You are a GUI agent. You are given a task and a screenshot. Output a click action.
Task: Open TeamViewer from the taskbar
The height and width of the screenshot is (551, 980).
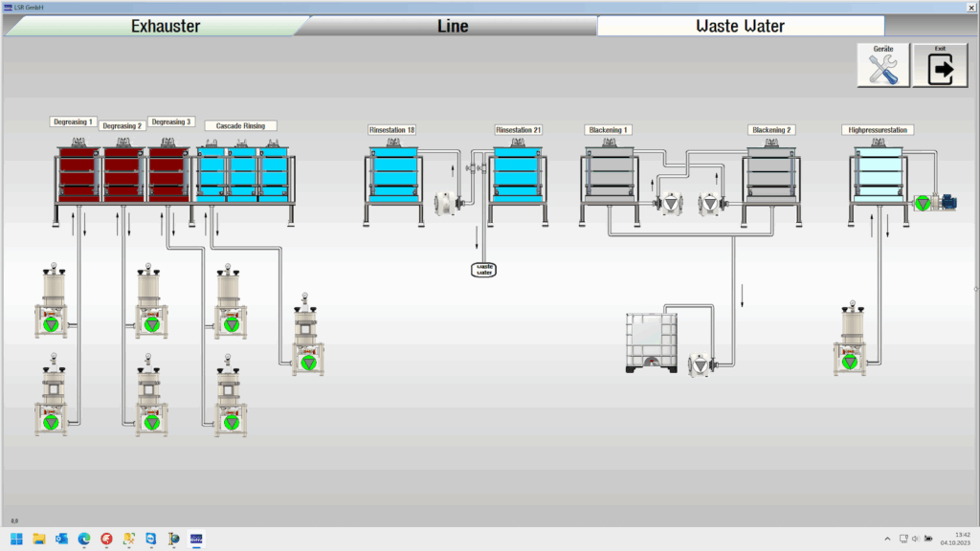(x=151, y=539)
